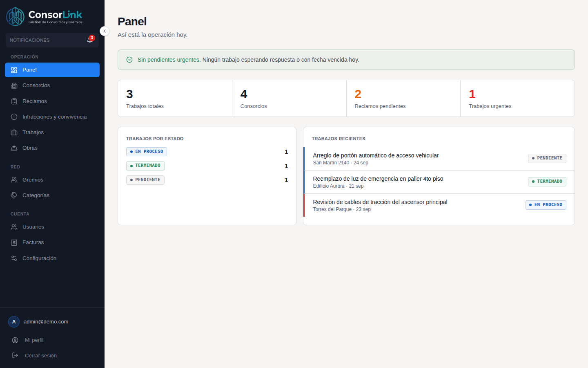Click the Cerrar sesión logout icon
Screen dimensions: 588x368
(x=15, y=356)
